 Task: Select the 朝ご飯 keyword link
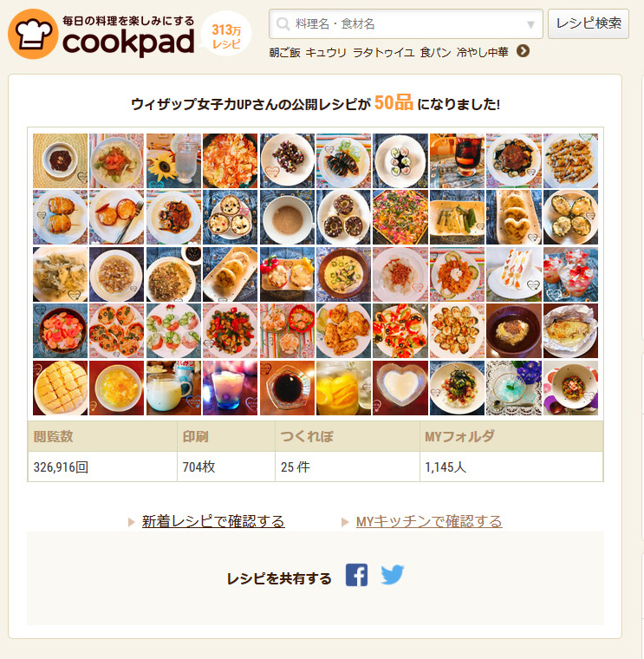coord(285,53)
